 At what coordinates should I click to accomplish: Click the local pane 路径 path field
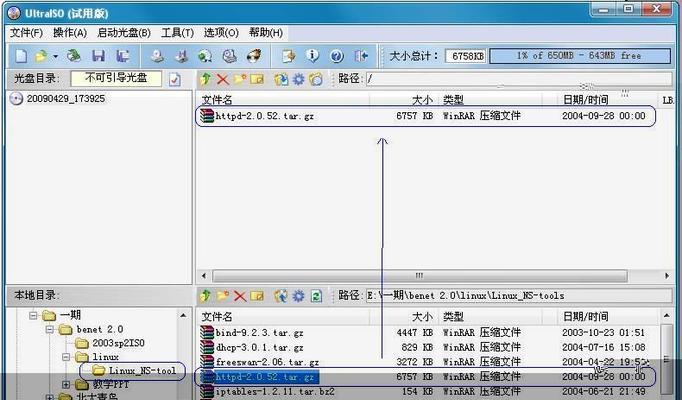518,296
